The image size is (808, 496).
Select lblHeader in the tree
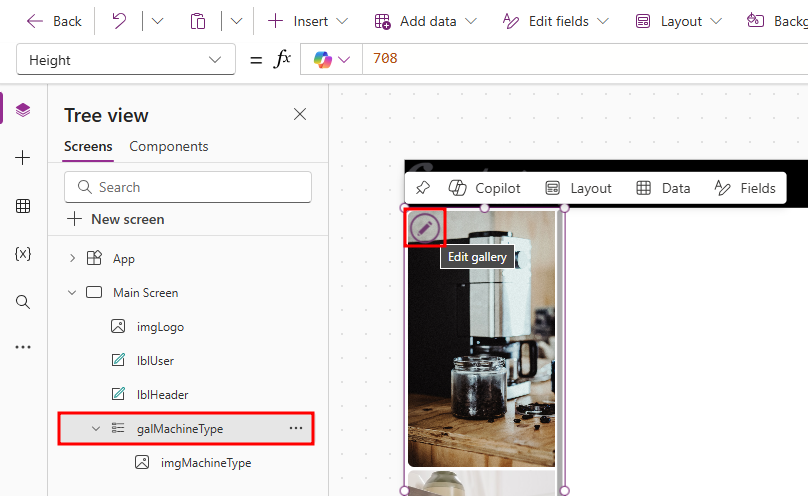click(162, 395)
